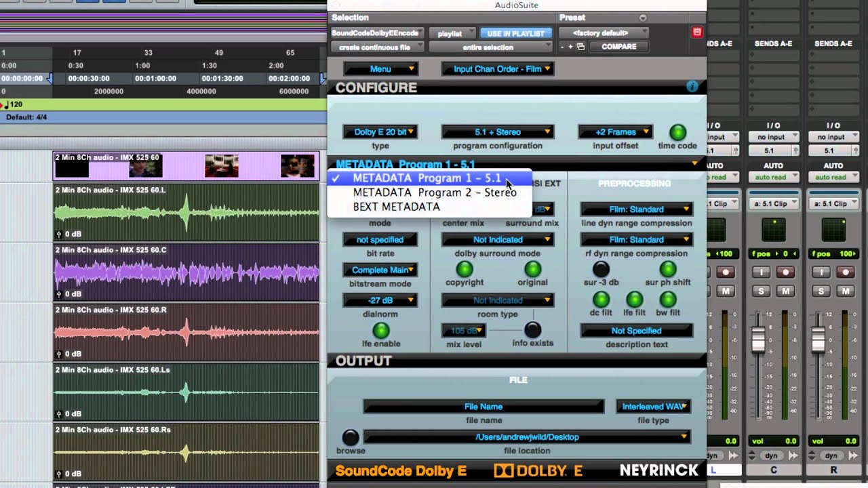The height and width of the screenshot is (488, 868).
Task: Open the Complete Main bitstream mode dropdown
Action: (x=380, y=270)
